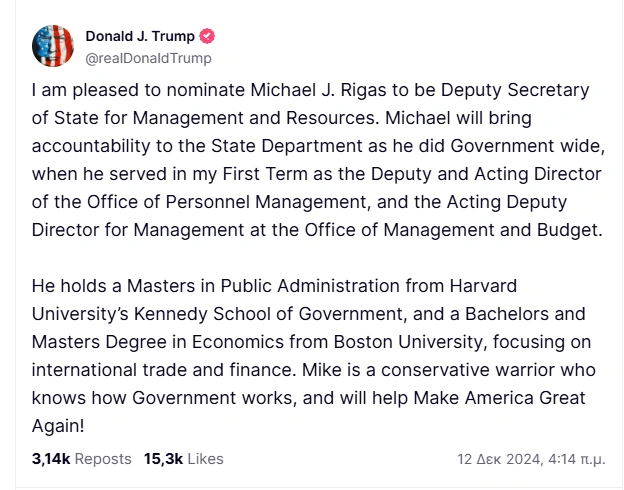Open the Donald J. Trump display name
The image size is (624, 490).
[x=140, y=36]
